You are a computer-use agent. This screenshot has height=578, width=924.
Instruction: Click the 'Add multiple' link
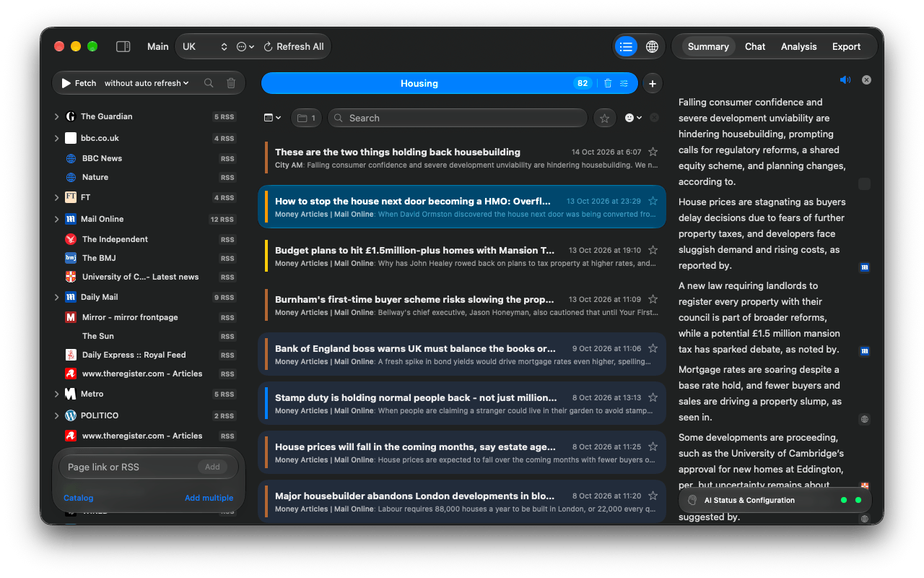point(209,498)
